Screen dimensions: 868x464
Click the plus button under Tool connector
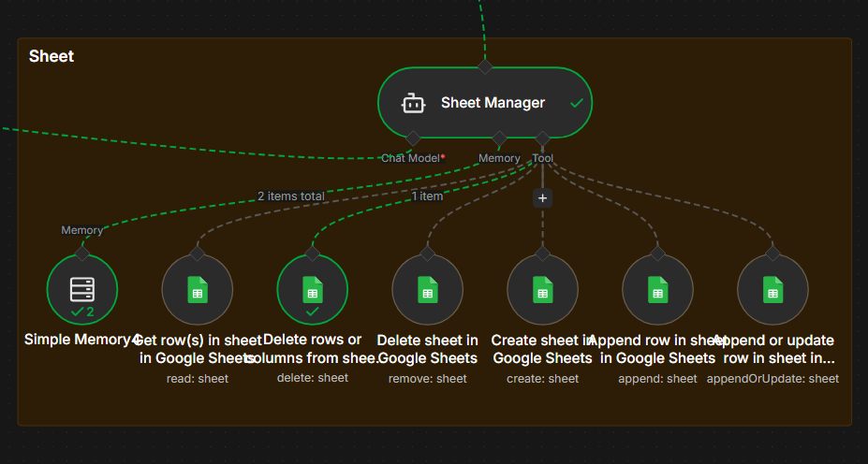pyautogui.click(x=542, y=198)
